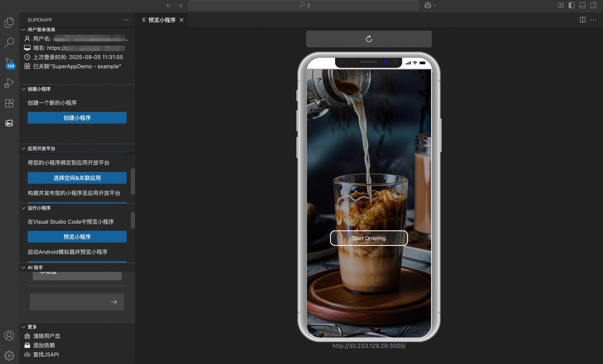Screen dimensions: 603x364
Task: Click the 创建小程序 button
Action: pyautogui.click(x=77, y=117)
